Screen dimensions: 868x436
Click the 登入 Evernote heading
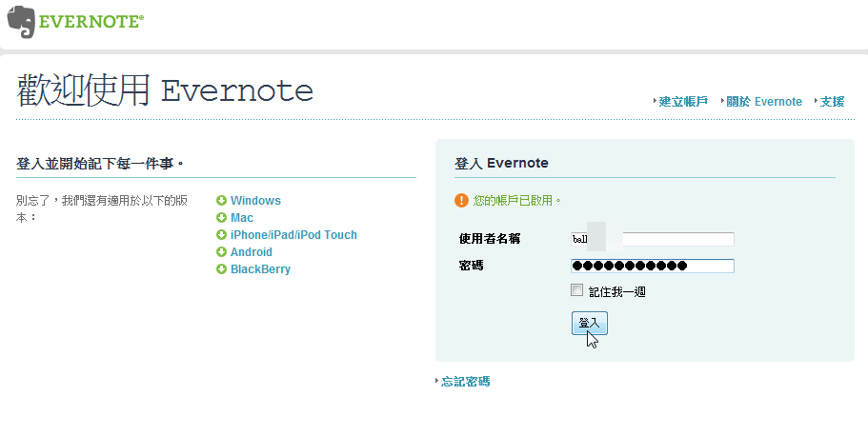[501, 163]
